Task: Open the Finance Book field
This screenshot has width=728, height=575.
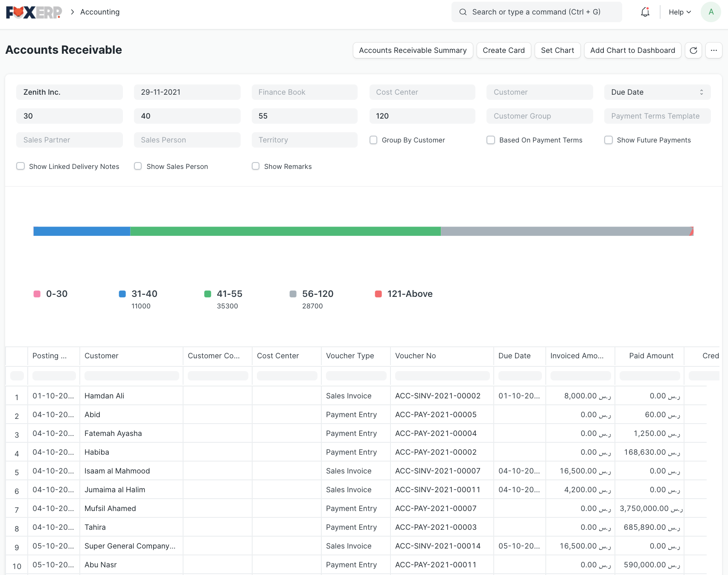Action: pyautogui.click(x=304, y=92)
